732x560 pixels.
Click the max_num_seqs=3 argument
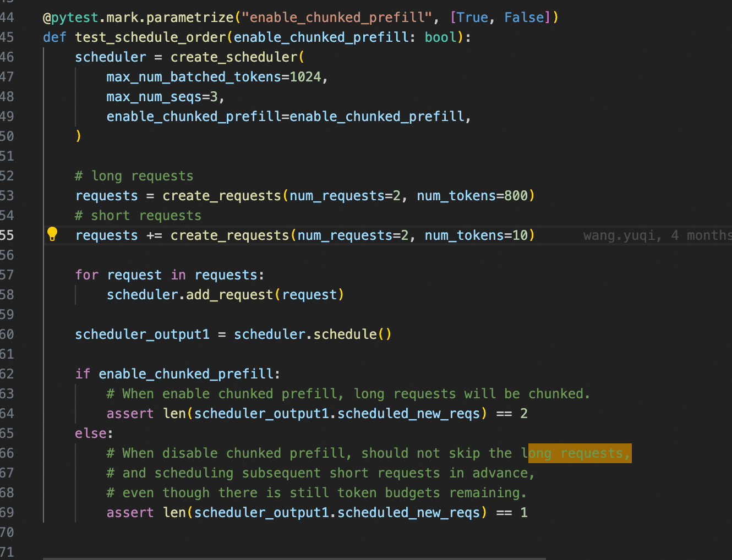pos(162,97)
